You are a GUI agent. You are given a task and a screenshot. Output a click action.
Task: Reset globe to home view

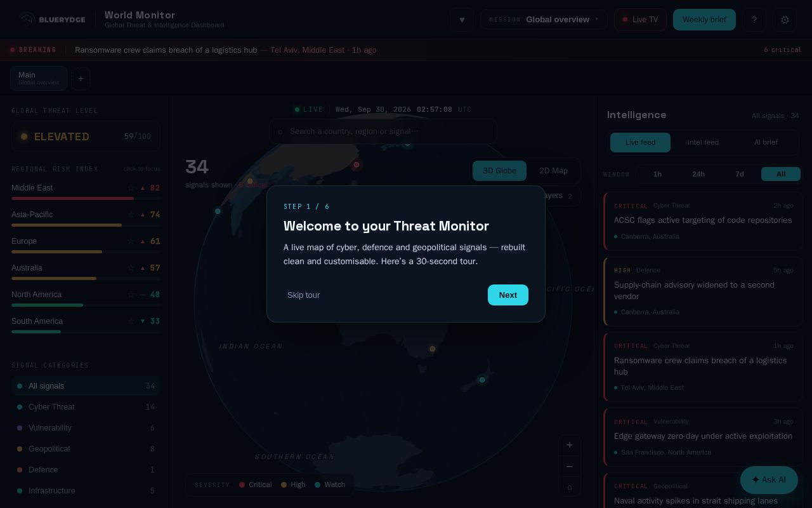(569, 487)
